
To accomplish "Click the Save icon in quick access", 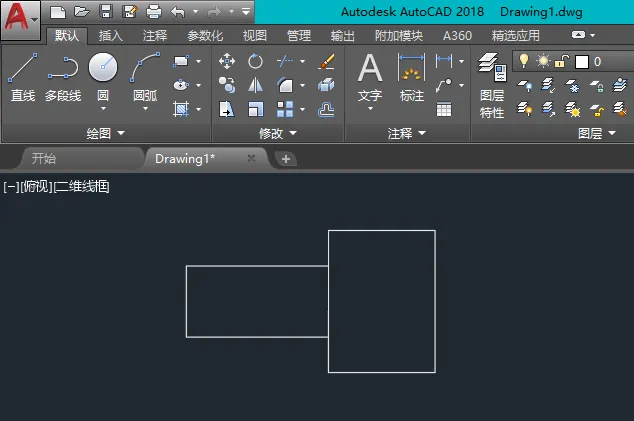I will point(106,12).
